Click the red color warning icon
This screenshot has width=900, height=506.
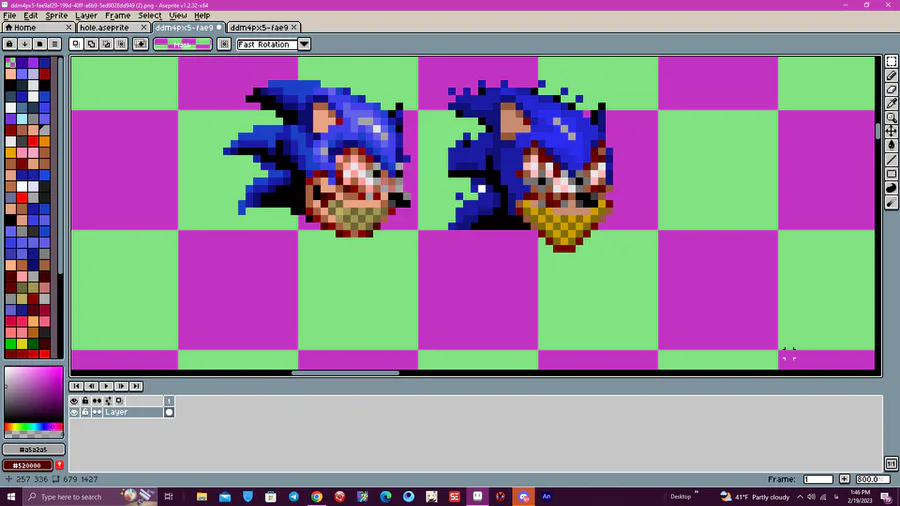coord(59,465)
